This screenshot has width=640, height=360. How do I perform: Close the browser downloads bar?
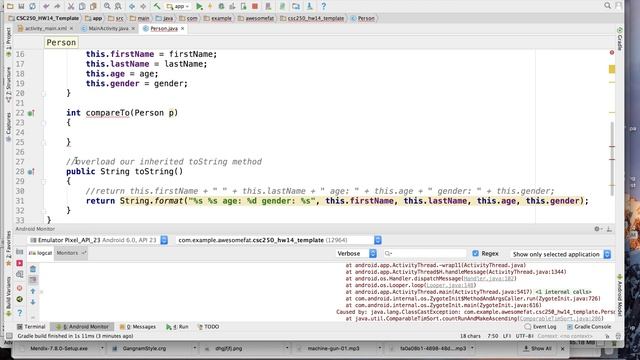tap(563, 348)
